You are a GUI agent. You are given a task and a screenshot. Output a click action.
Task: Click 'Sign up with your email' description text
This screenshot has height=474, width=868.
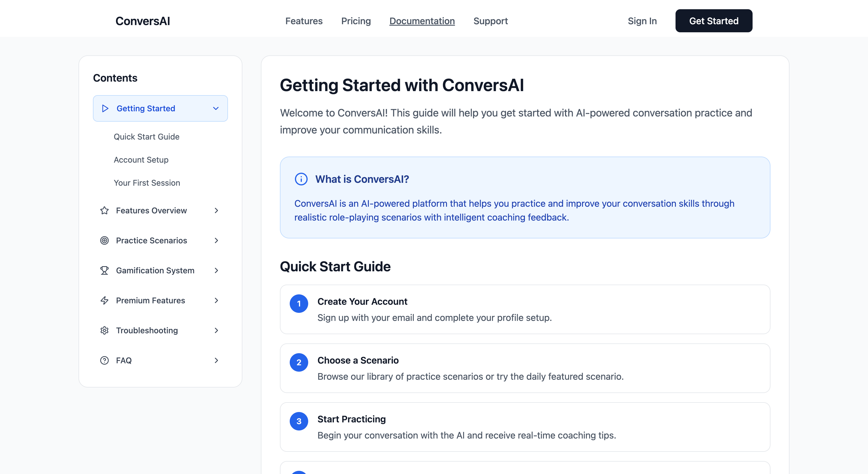tap(435, 317)
